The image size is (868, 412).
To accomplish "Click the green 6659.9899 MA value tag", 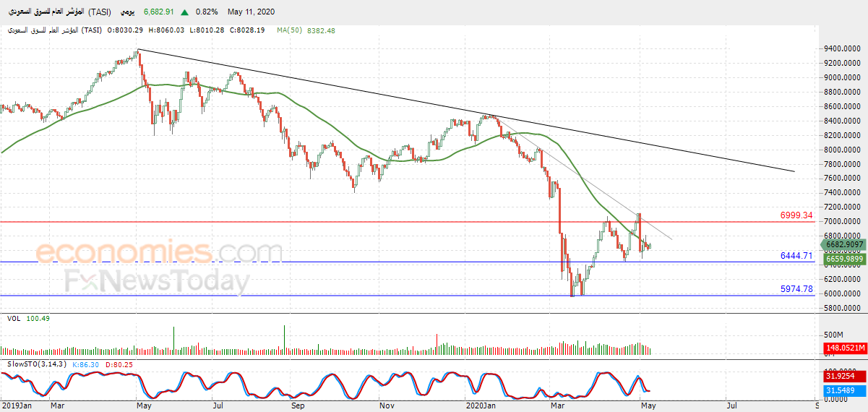I will 846,258.
